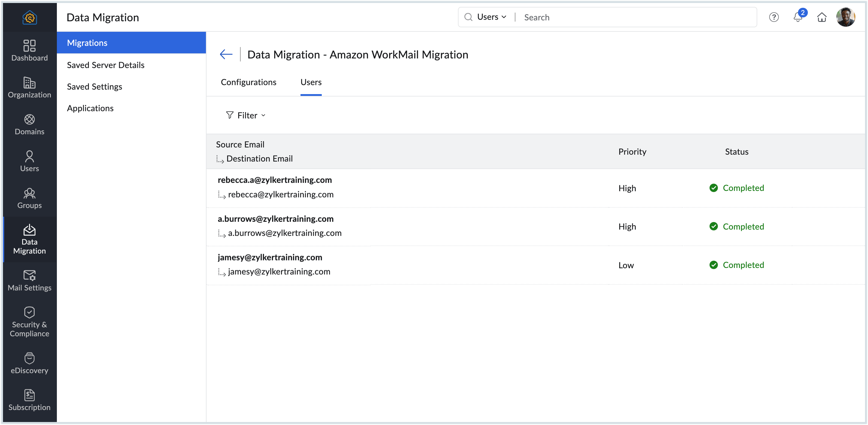Open the Mail Settings section
868x425 pixels.
(29, 280)
